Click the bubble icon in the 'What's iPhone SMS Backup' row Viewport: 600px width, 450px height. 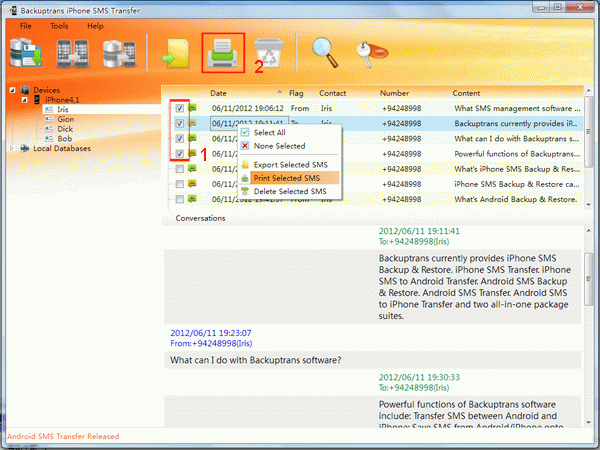coord(192,168)
